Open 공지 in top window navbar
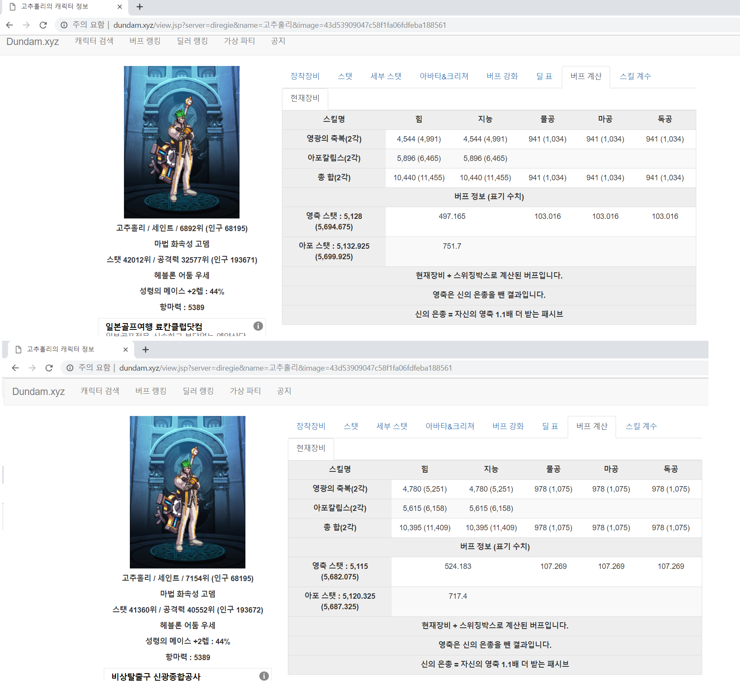740x700 pixels. click(278, 41)
